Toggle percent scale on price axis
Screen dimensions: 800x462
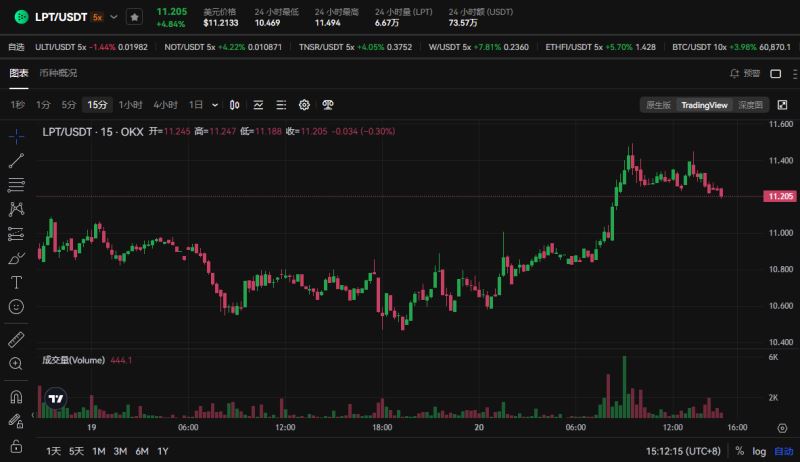coord(739,452)
